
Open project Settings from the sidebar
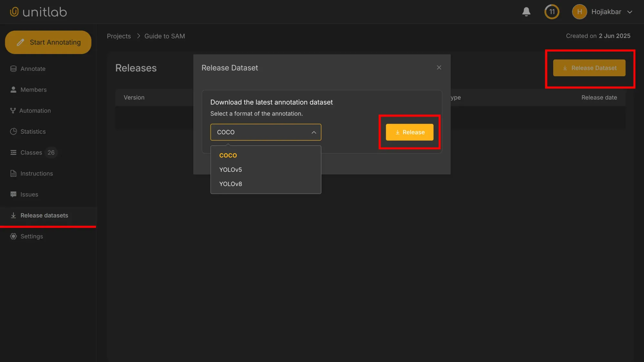pos(32,236)
